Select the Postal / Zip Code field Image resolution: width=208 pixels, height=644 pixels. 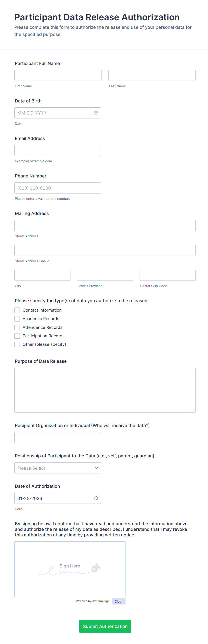coord(167,275)
